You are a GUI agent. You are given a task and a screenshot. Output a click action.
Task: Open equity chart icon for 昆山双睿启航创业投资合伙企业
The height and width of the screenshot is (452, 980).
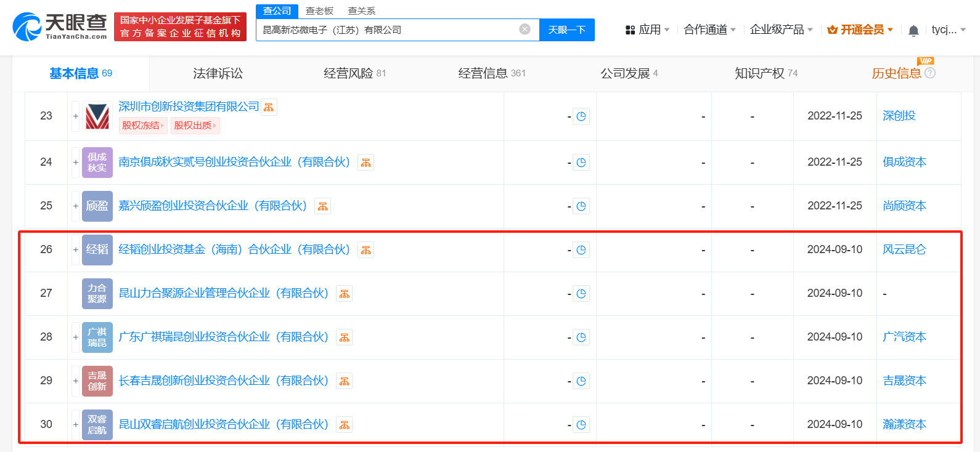345,425
